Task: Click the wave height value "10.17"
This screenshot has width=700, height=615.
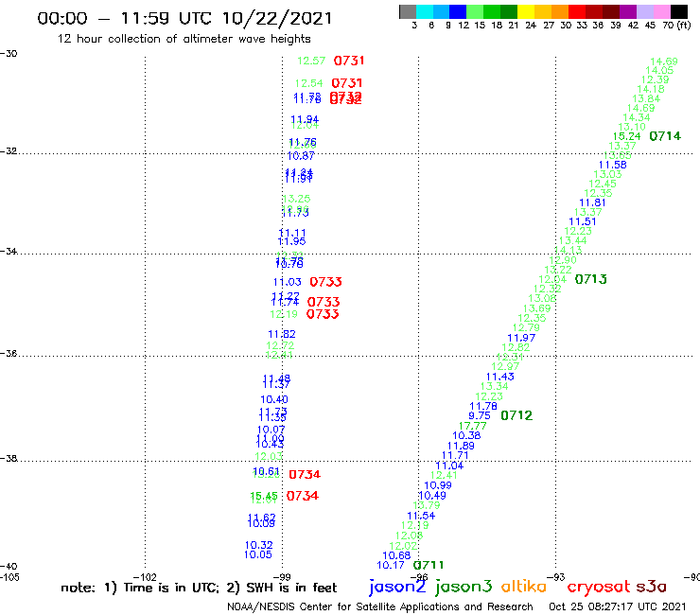Action: pos(391,566)
